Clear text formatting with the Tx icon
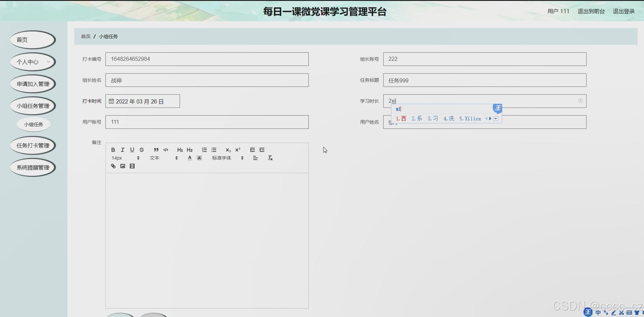This screenshot has width=644, height=317. 270,158
